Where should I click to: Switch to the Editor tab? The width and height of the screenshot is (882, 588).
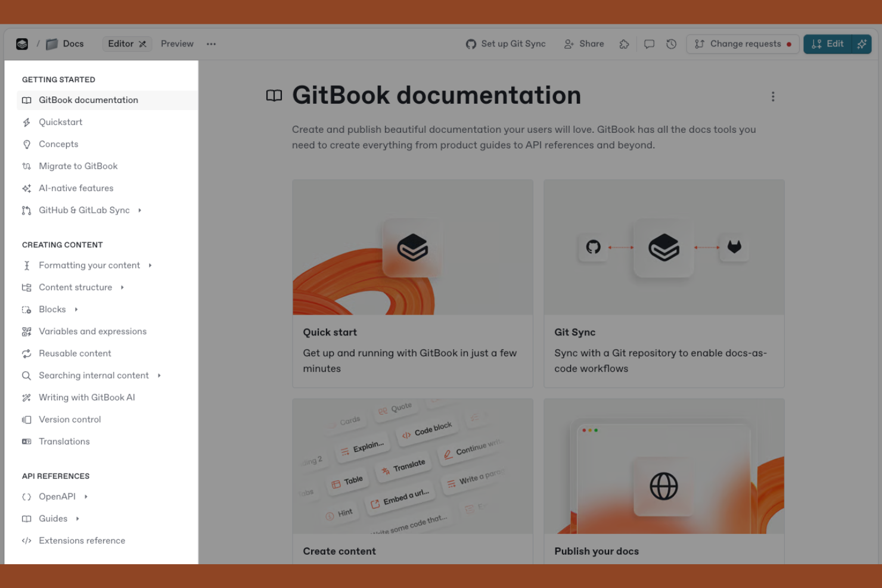coord(127,44)
